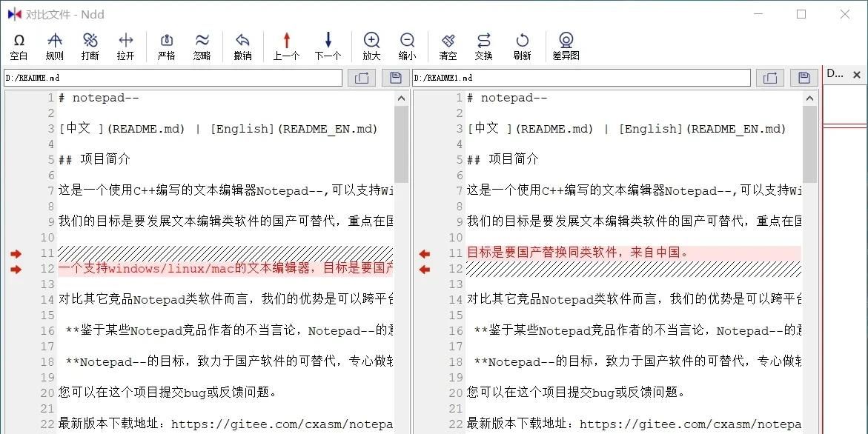
Task: Save the left README.md file
Action: point(395,78)
